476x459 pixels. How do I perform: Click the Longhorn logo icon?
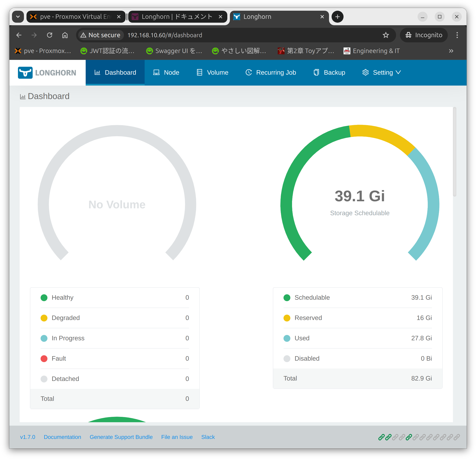25,73
